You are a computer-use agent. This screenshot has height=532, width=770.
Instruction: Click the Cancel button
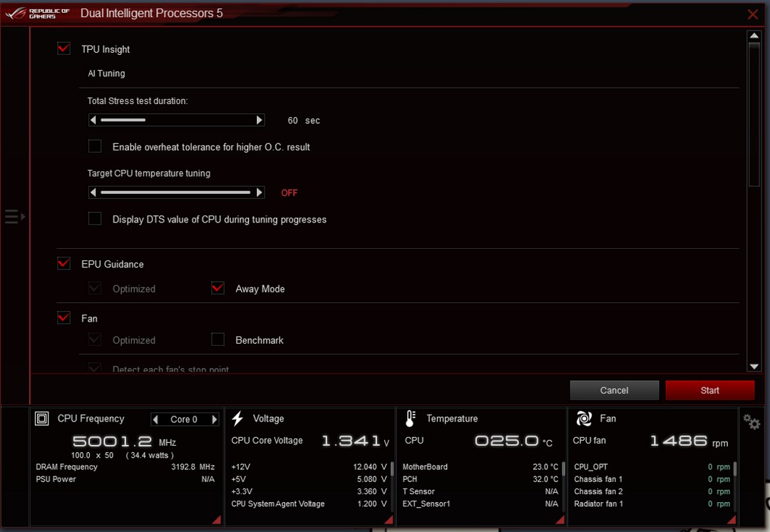(x=615, y=390)
